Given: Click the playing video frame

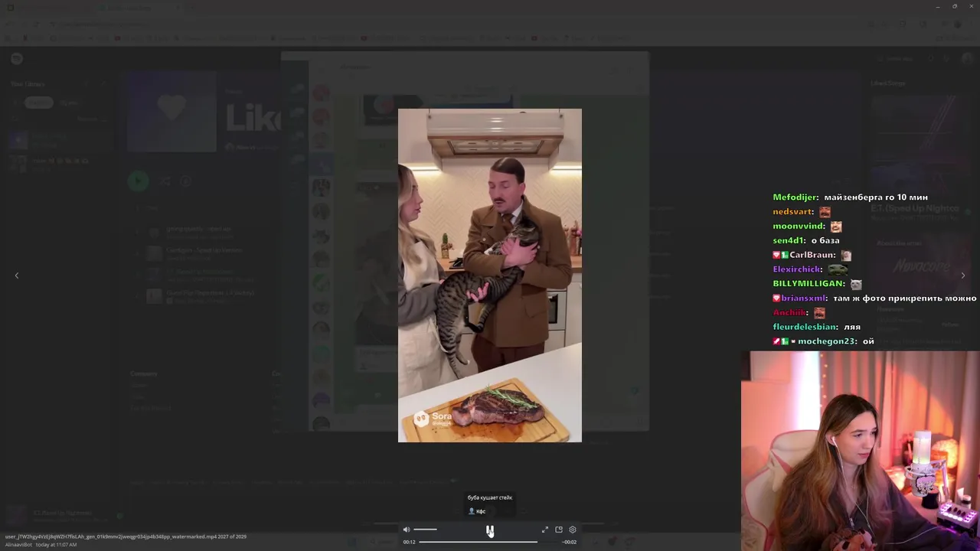Looking at the screenshot, I should tap(490, 275).
